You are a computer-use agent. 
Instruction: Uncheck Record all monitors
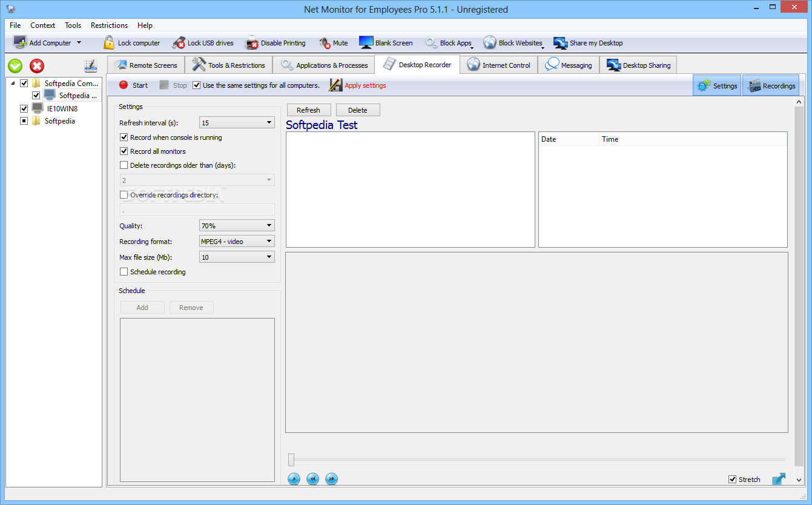coord(124,151)
